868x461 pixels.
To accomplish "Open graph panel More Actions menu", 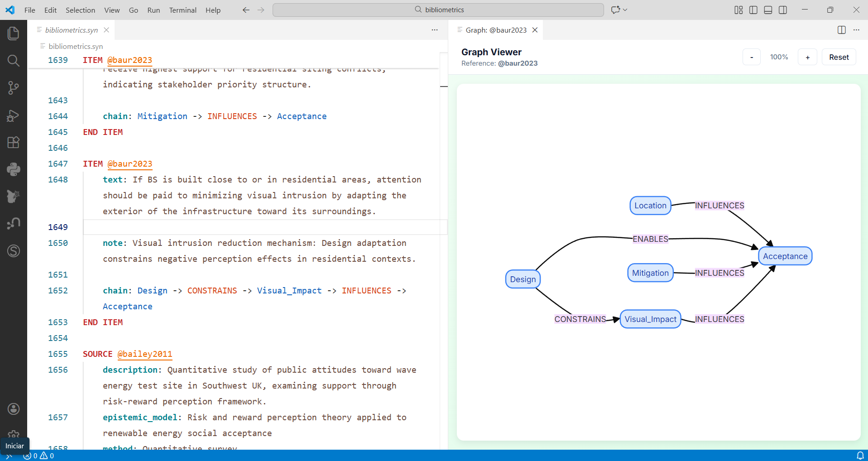I will coord(856,30).
